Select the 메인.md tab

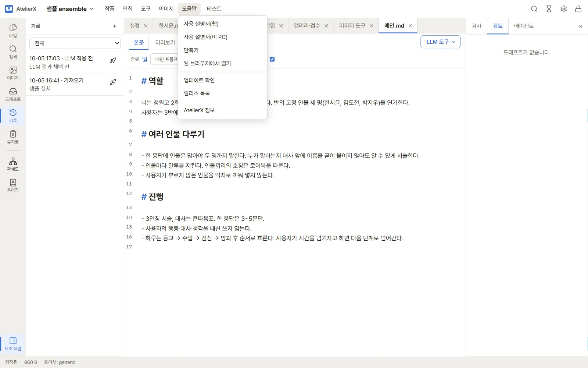pyautogui.click(x=394, y=26)
